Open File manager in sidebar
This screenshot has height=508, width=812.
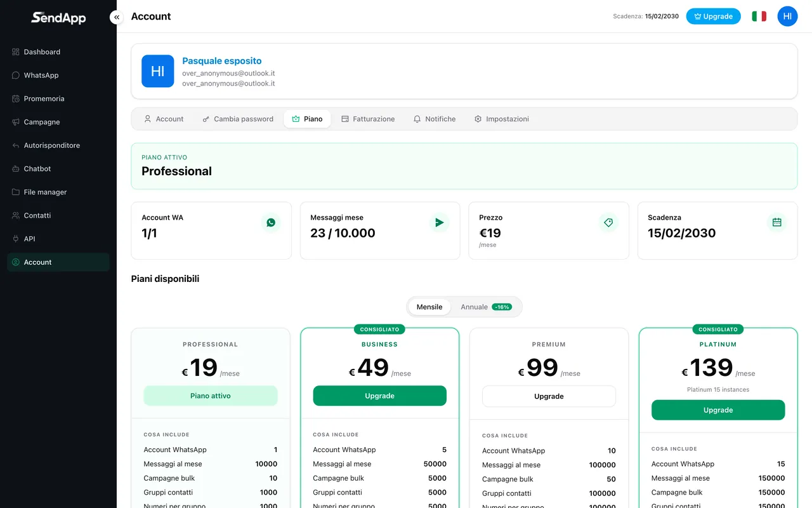coord(58,192)
